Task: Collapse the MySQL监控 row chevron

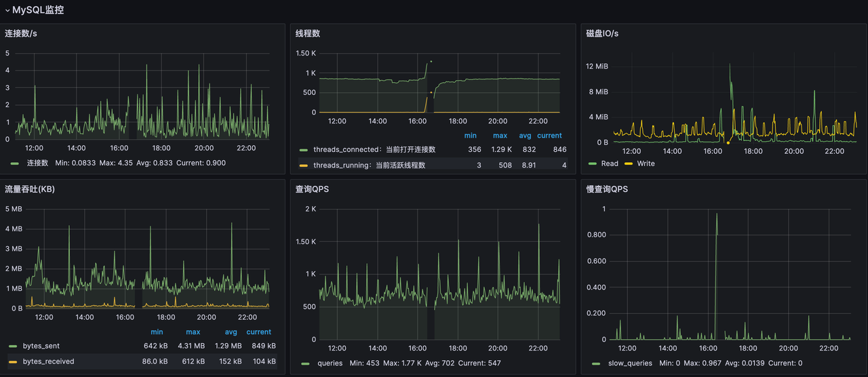Action: (7, 10)
